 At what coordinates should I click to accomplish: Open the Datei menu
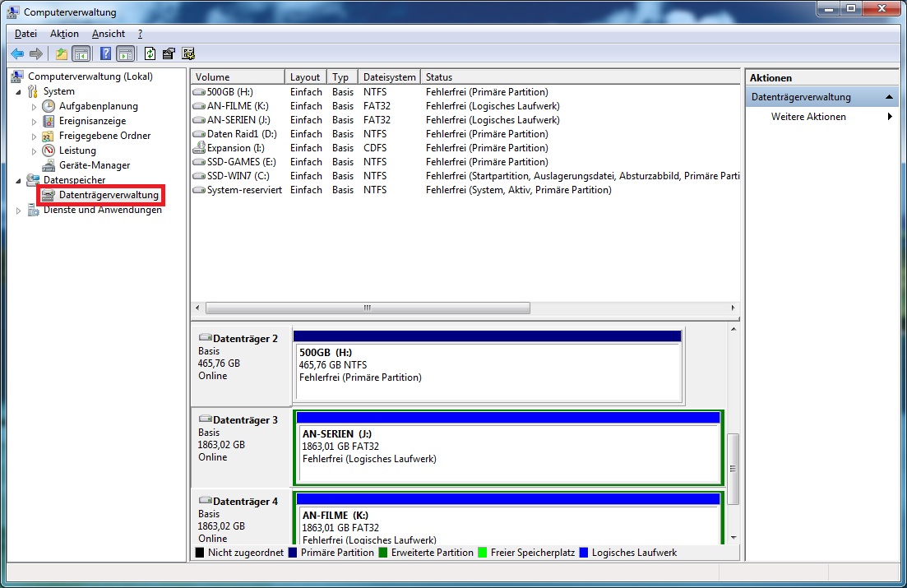point(26,34)
